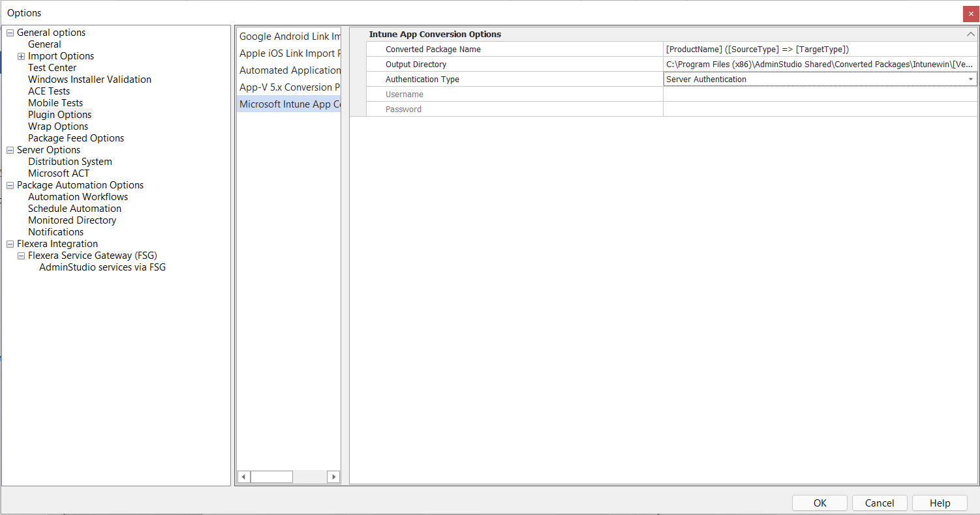Open the Help for this dialog
The image size is (980, 515).
(940, 503)
